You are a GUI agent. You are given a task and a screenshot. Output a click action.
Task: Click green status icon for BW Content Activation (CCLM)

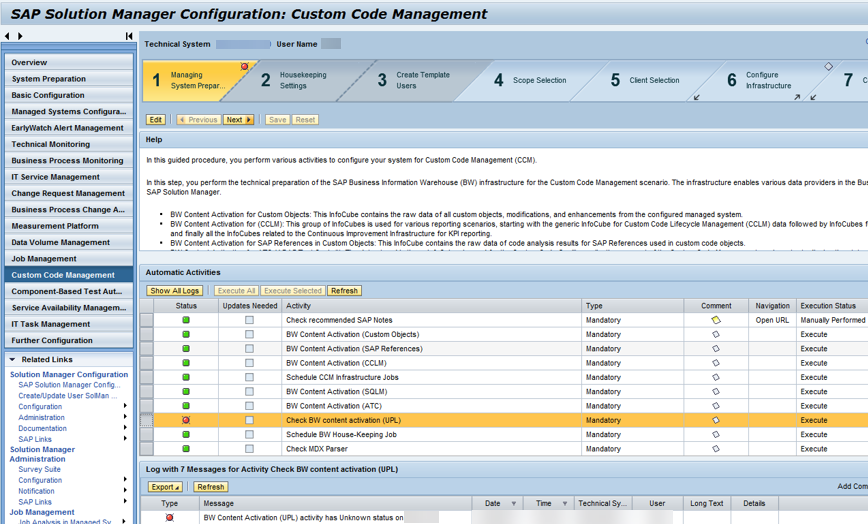pyautogui.click(x=186, y=363)
